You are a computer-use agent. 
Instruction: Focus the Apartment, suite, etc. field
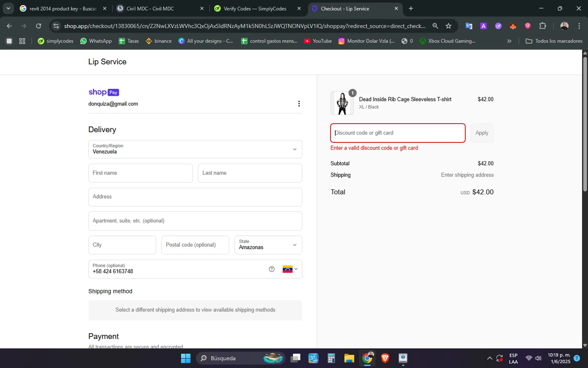(x=195, y=221)
